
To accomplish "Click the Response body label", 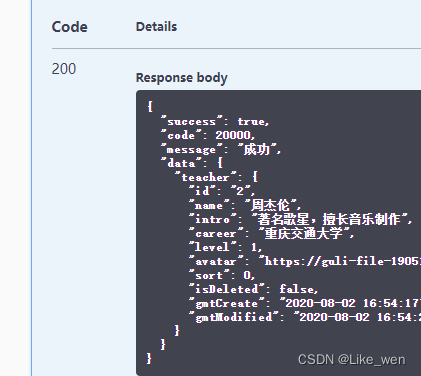I will (182, 78).
